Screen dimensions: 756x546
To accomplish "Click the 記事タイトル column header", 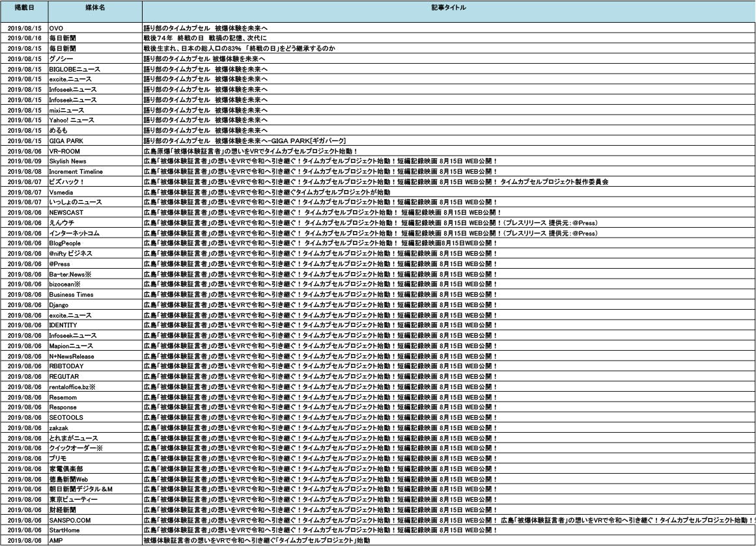I will pyautogui.click(x=448, y=7).
